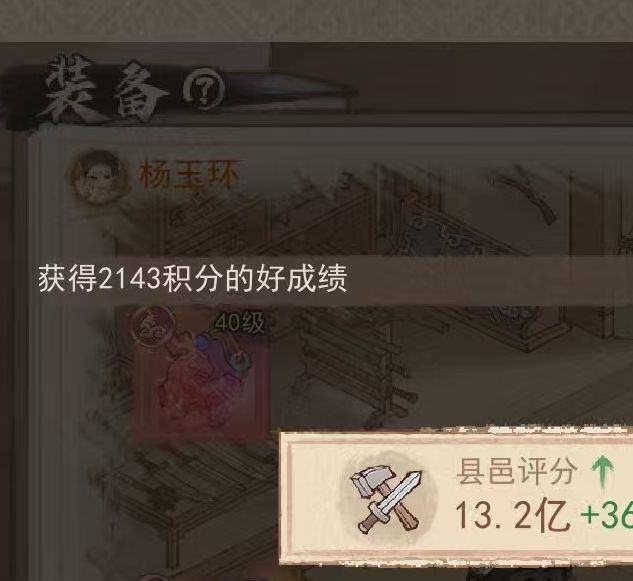
Task: Tap the green +36 increase number
Action: [606, 515]
